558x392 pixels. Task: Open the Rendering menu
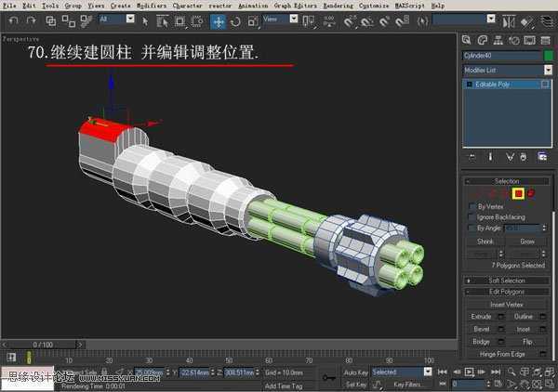(339, 6)
